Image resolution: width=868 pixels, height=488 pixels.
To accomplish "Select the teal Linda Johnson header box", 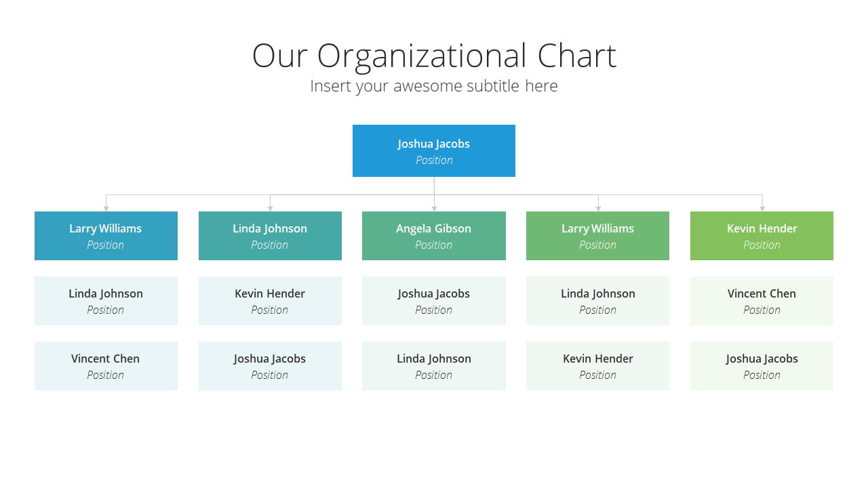I will click(270, 236).
